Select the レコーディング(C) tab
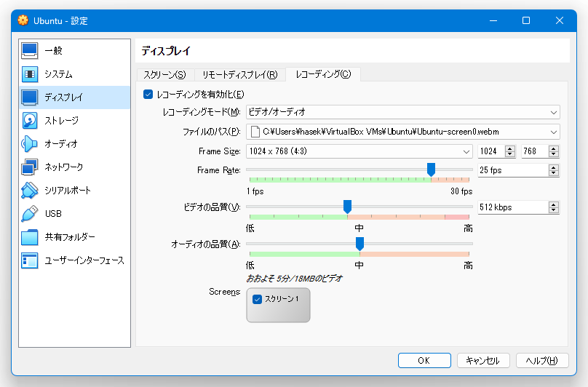 coord(323,74)
